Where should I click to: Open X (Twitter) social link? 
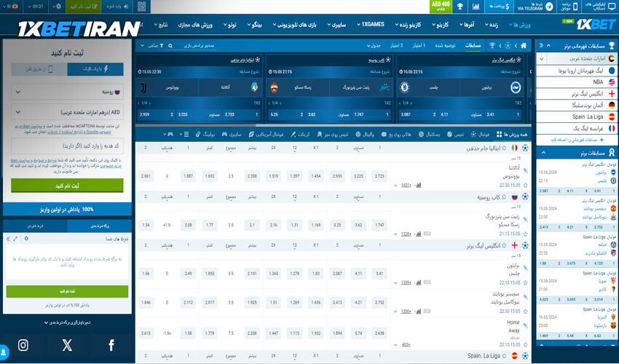67,346
